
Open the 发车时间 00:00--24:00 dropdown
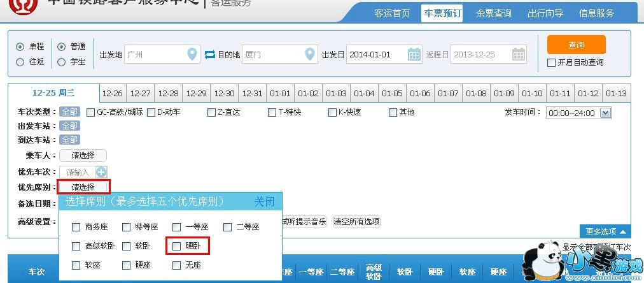pos(578,113)
